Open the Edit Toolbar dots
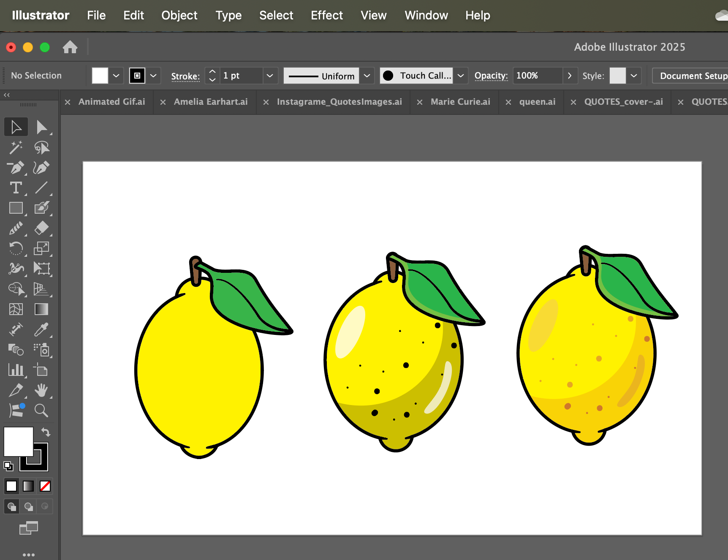Screen dimensions: 728x560 [x=29, y=555]
